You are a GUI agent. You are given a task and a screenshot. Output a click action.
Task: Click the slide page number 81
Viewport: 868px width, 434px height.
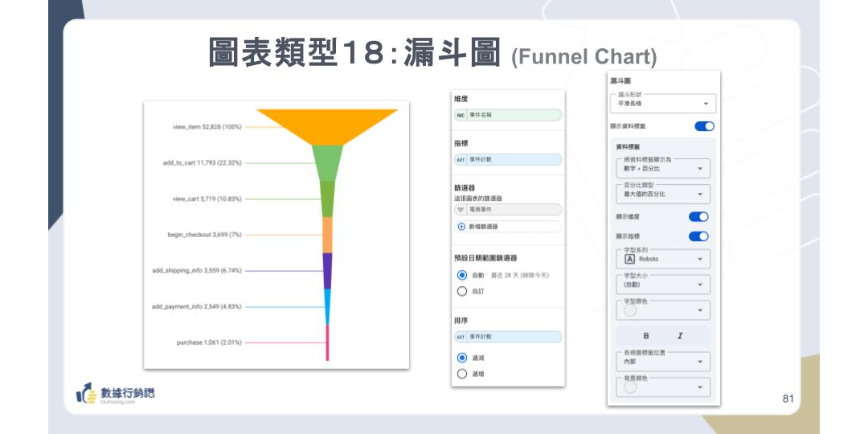[x=788, y=399]
